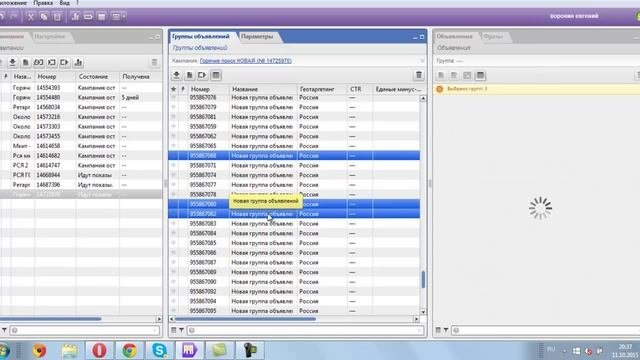Click the Redo arrow in main toolbar
This screenshot has width=640, height=360.
[13, 16]
